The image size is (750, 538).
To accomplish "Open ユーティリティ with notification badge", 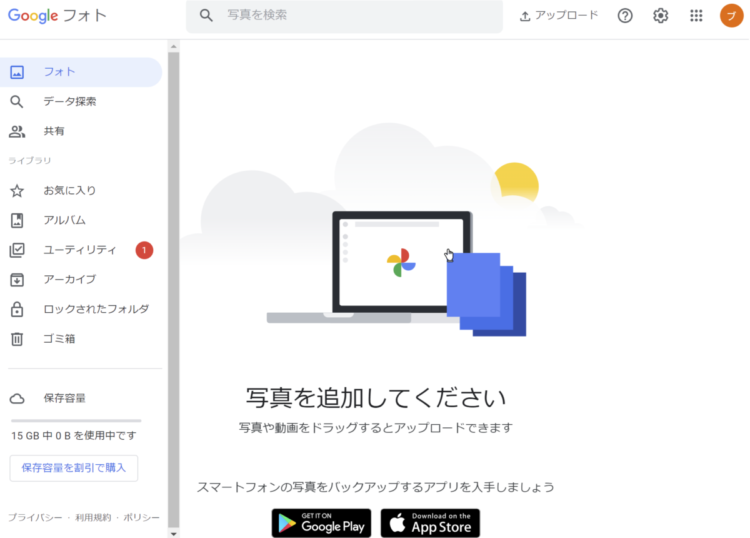I will (81, 250).
